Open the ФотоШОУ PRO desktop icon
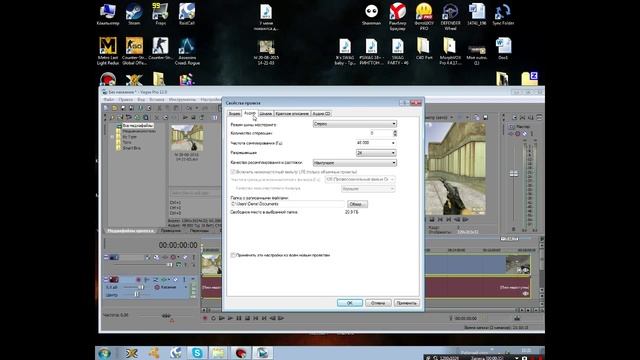Screen dimensions: 640x360 424,16
